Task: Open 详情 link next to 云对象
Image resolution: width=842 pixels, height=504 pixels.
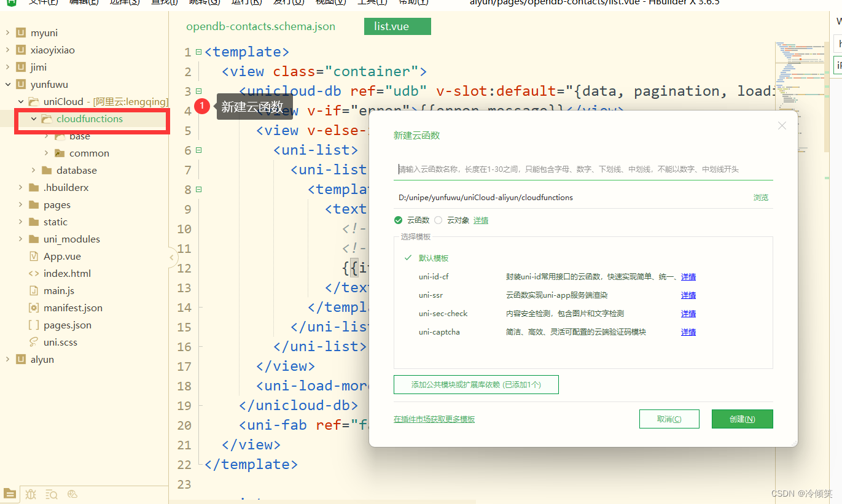Action: [x=481, y=220]
